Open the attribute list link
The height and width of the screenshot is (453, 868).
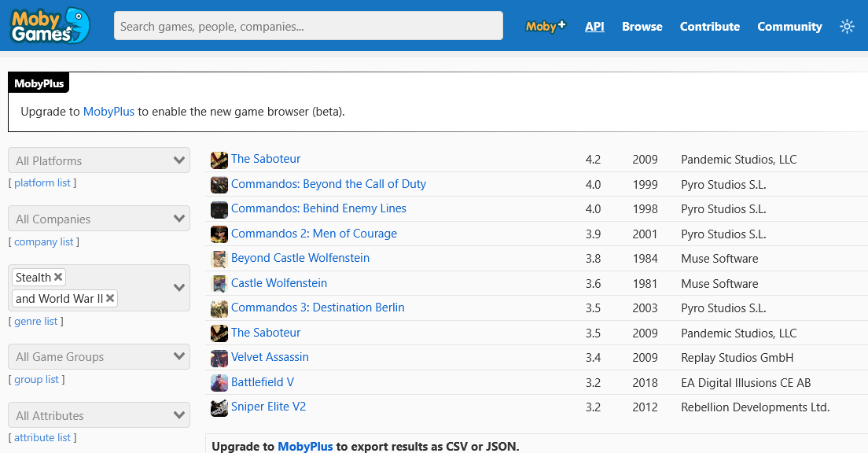click(42, 437)
